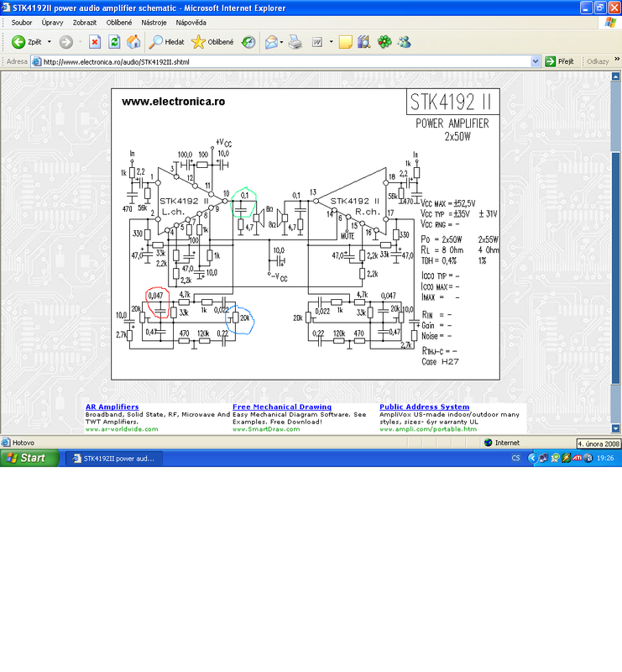Launch the green ICQ flower icon

coord(384,42)
